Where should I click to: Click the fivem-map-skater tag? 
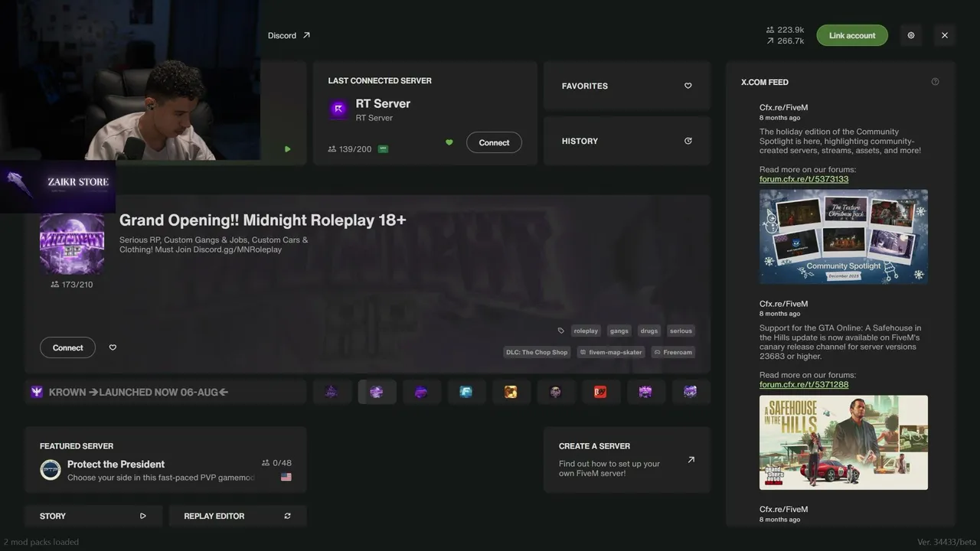610,352
